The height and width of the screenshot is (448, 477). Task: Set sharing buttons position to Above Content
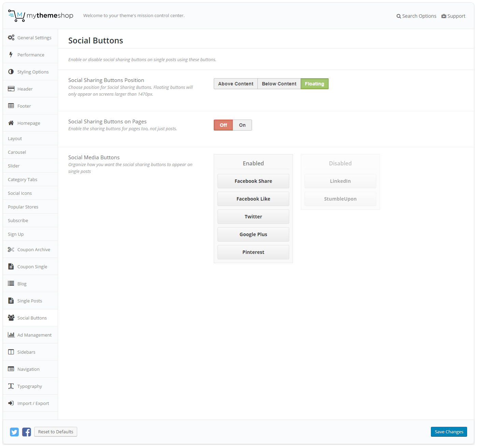point(236,84)
